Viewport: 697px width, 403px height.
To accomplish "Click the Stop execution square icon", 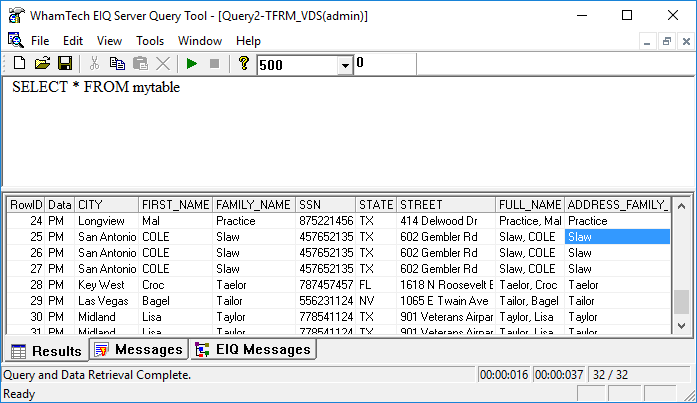I will [213, 63].
